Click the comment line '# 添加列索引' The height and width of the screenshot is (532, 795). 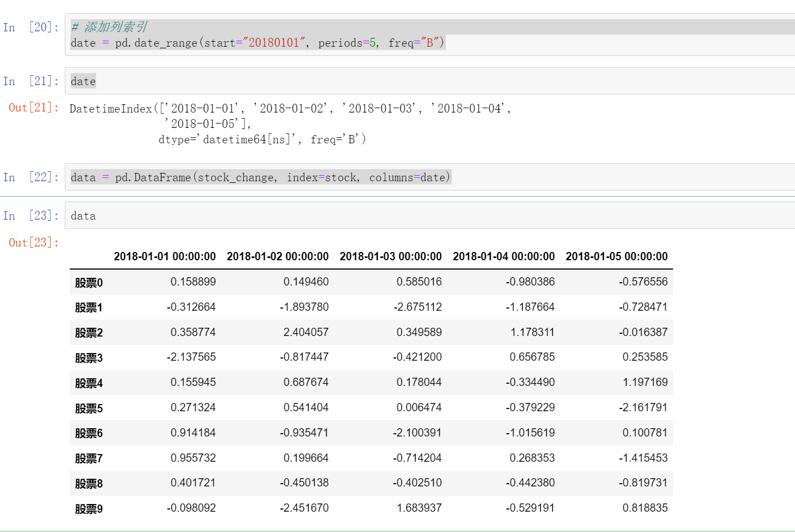(x=109, y=27)
